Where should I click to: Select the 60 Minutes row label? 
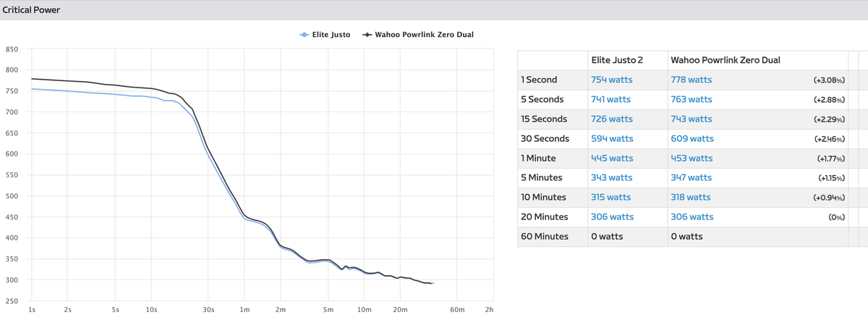[x=545, y=236]
